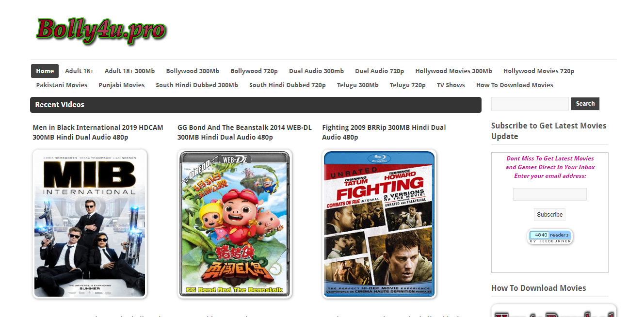This screenshot has height=317, width=644.
Task: Click the FeedBurner readers count badge
Action: [549, 237]
